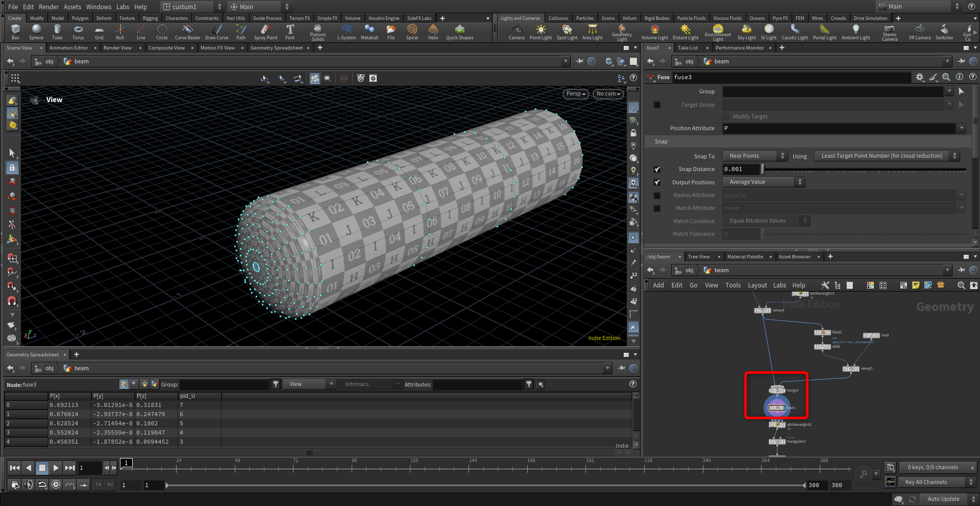Click the Spot Light shelf tool
Screen dimensions: 980x506
[567, 32]
